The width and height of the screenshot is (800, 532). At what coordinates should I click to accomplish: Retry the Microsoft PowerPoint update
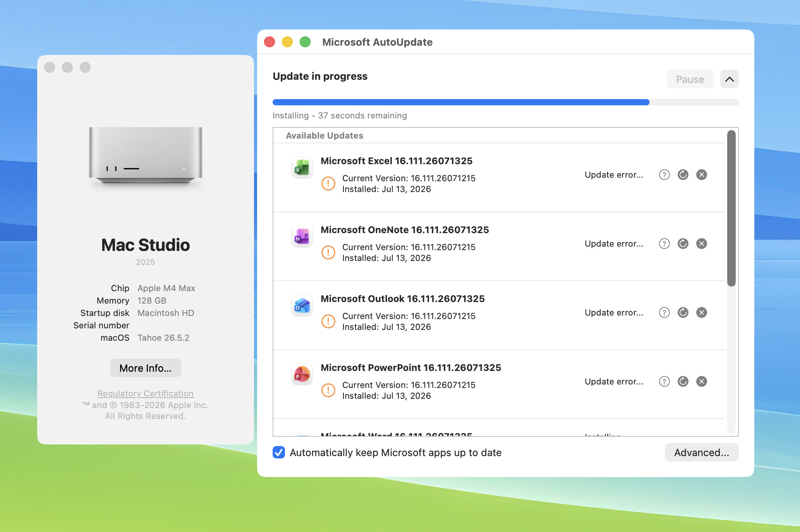click(x=683, y=381)
